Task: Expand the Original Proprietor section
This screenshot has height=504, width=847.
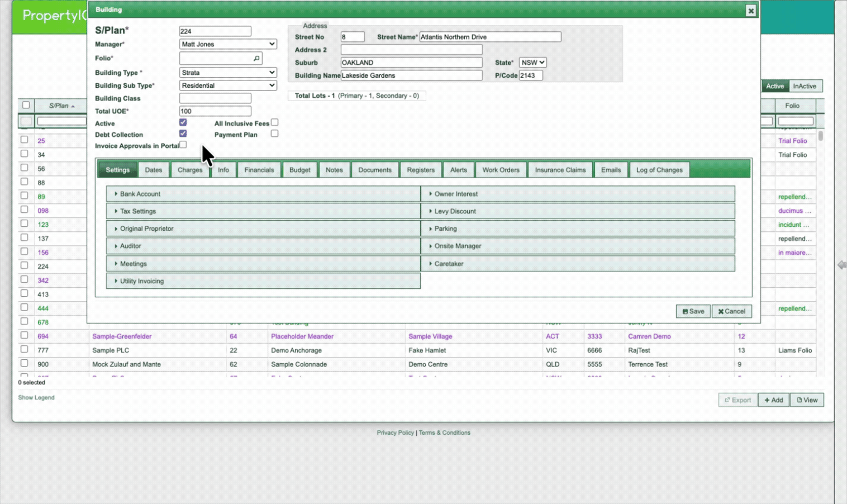Action: (x=263, y=229)
